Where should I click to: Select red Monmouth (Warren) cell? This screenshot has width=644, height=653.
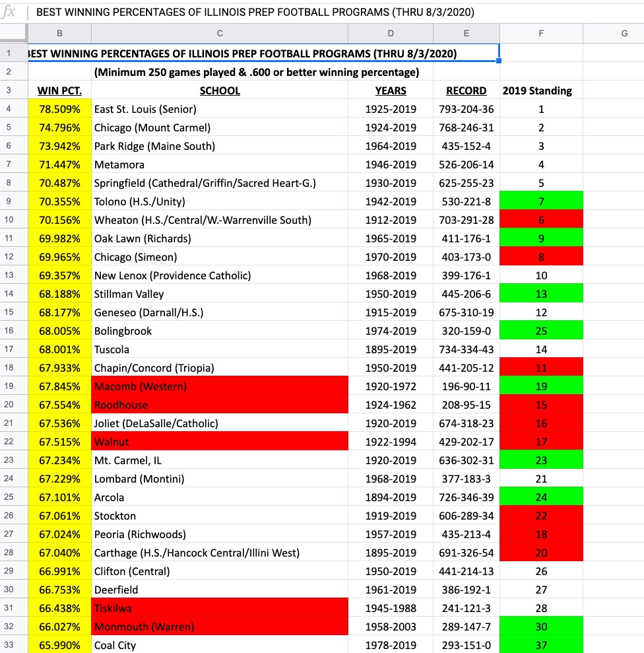point(220,627)
